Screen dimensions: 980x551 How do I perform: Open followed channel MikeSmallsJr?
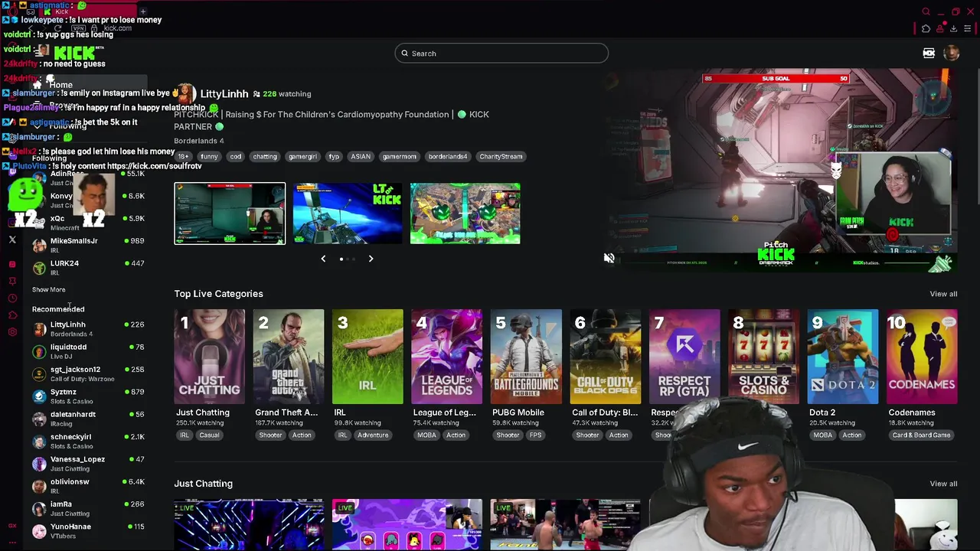88,245
